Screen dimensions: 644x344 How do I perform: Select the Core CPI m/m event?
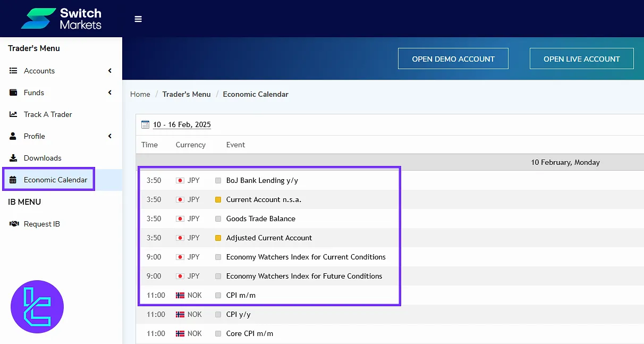[250, 333]
